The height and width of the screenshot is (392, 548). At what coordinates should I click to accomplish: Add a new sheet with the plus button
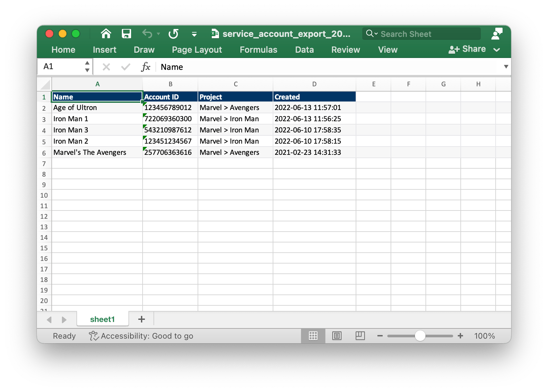[141, 319]
